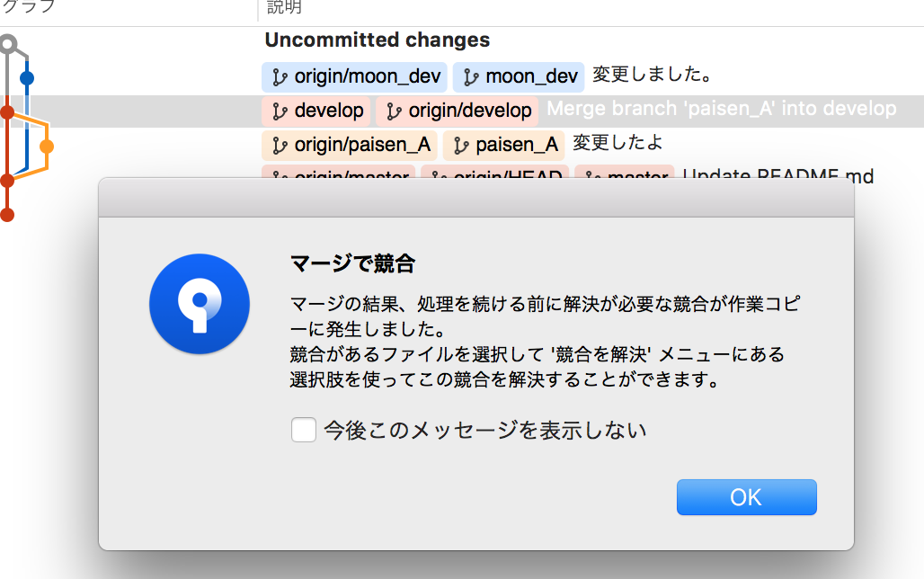Image resolution: width=924 pixels, height=579 pixels.
Task: Select the paisen_A branch tag
Action: tap(504, 145)
